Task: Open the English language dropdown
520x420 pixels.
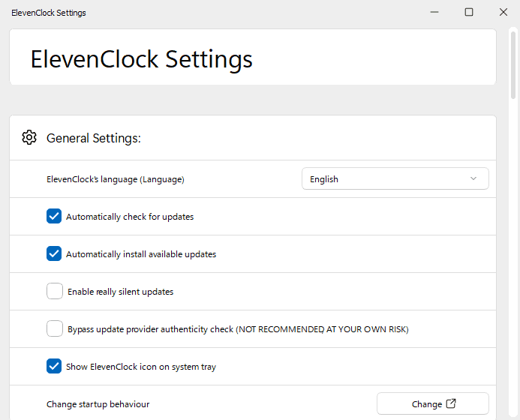Action: [x=395, y=178]
